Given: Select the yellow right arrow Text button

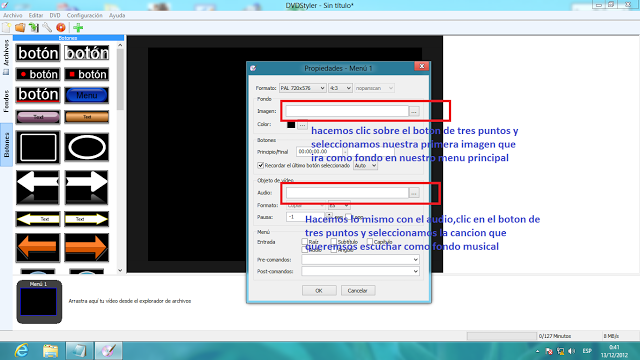Looking at the screenshot, I should click(x=87, y=219).
